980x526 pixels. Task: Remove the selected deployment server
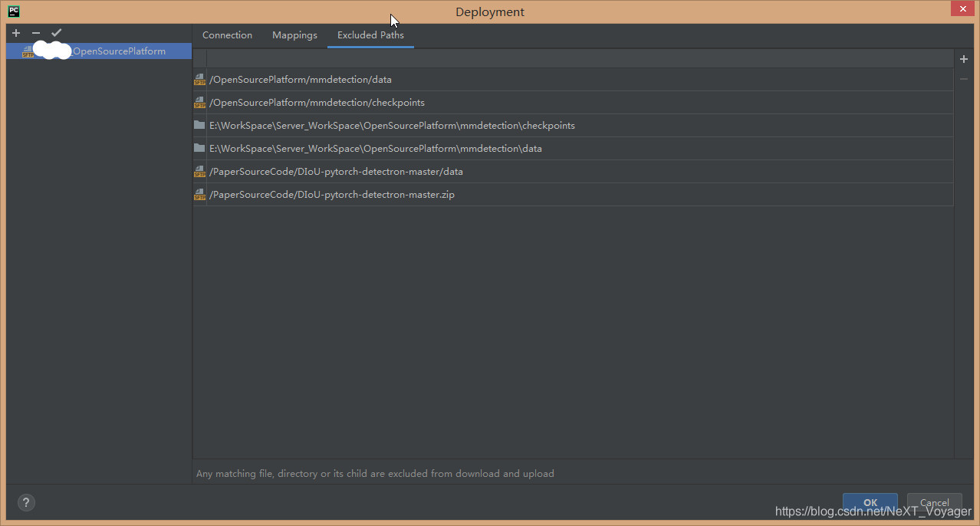coord(36,33)
